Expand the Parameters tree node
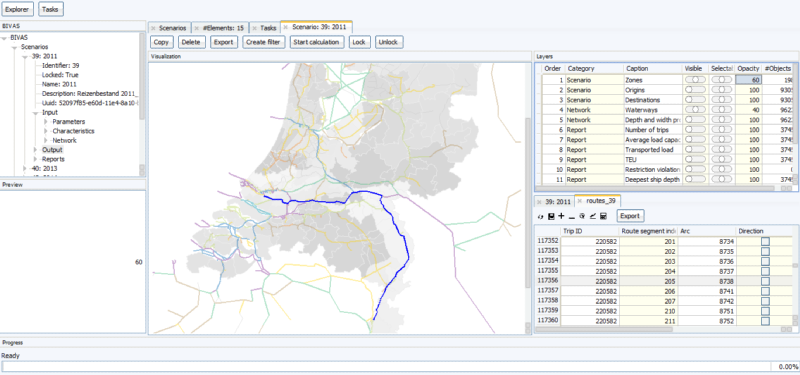Screen dimensions: 800x375 point(46,122)
